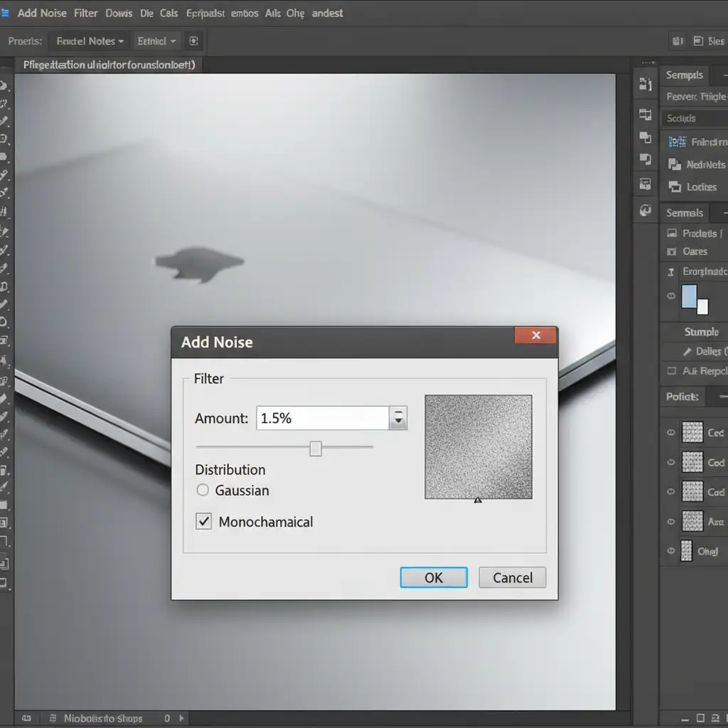Select the Gaussian distribution radio button

[x=203, y=491]
